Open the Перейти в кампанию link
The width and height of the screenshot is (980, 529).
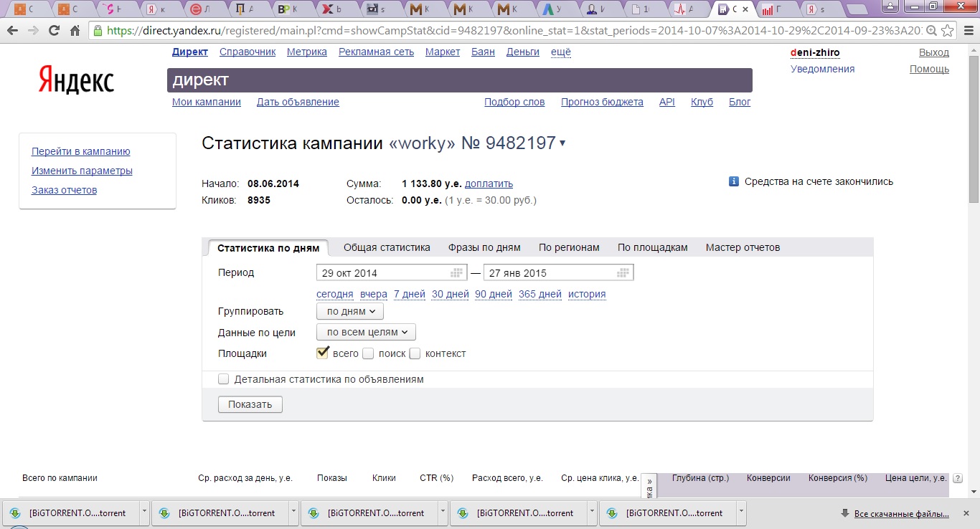point(81,151)
